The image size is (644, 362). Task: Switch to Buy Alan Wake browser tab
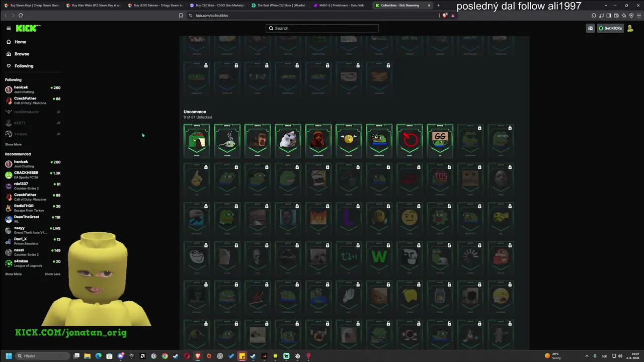[94, 6]
